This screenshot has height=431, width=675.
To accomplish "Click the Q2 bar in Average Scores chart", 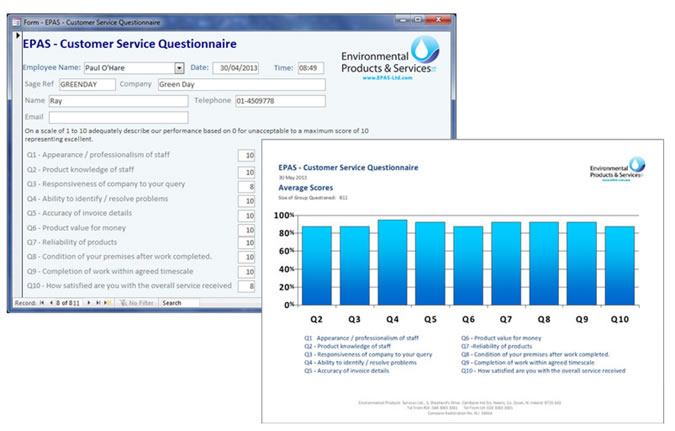I will (x=317, y=266).
